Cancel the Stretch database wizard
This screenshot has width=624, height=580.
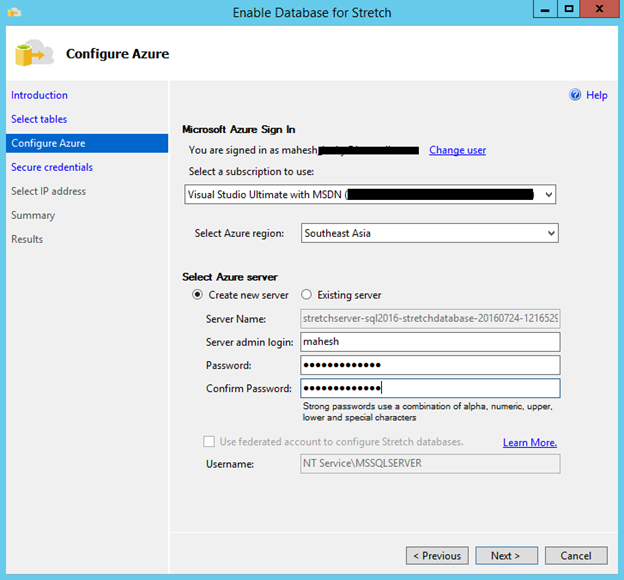point(576,556)
